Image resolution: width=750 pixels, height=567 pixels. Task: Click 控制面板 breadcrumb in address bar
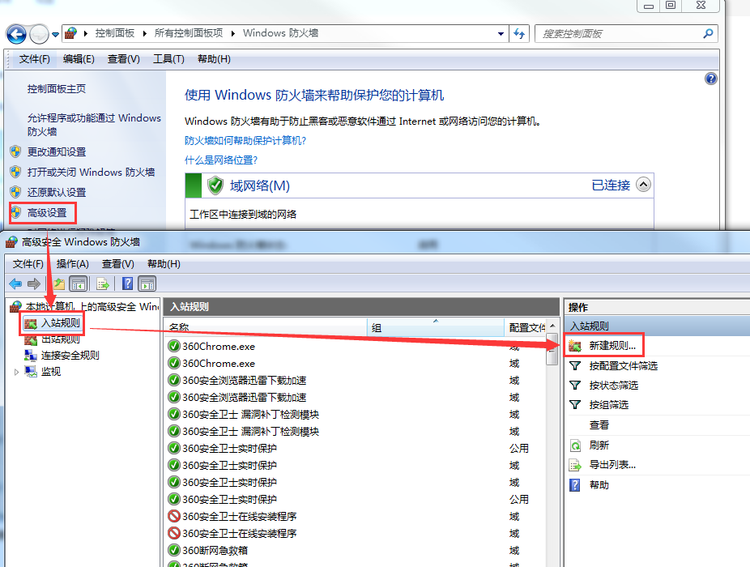(x=115, y=33)
